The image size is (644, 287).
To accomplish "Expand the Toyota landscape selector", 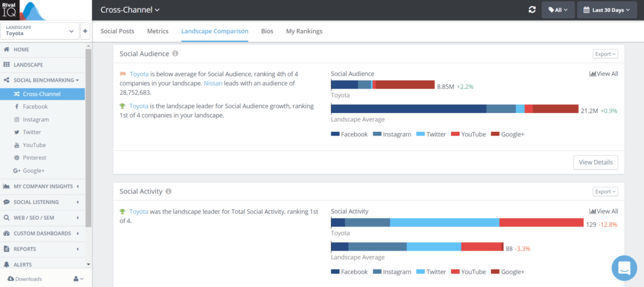I will point(40,31).
